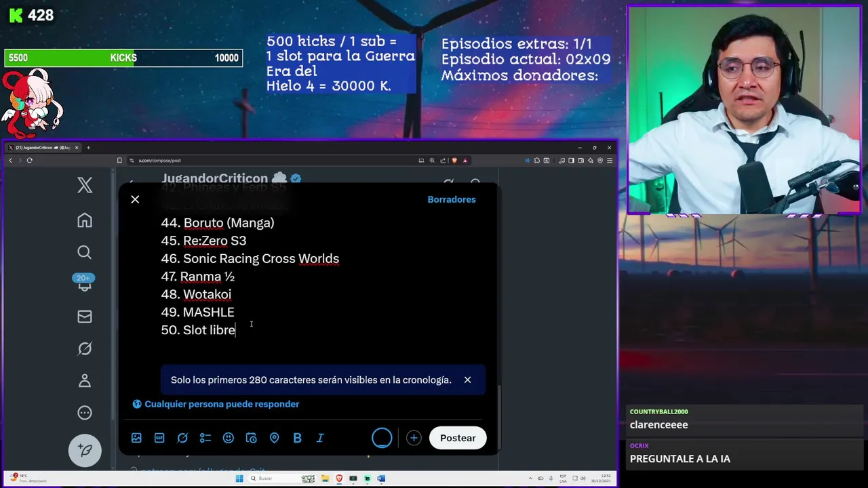
Task: Dismiss the 280 characters notice
Action: point(467,380)
